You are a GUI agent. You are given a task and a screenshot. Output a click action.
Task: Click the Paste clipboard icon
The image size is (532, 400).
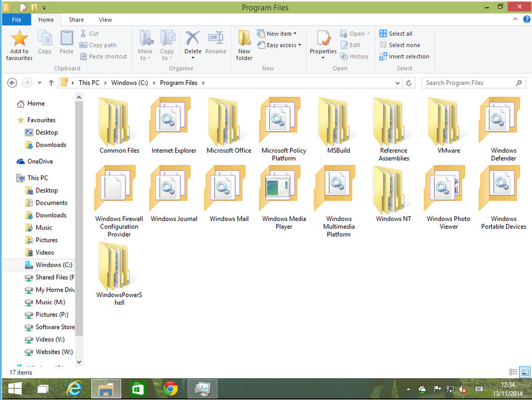pos(66,38)
